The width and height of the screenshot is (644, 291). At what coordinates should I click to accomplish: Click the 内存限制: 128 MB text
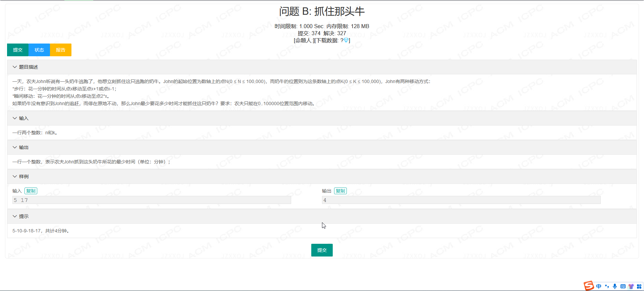[348, 26]
